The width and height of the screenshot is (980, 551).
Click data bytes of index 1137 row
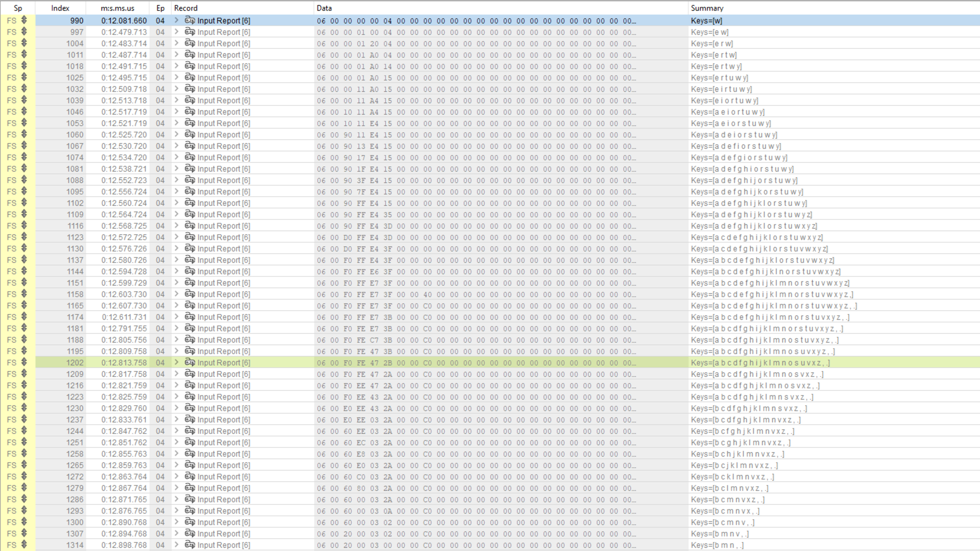tap(475, 260)
